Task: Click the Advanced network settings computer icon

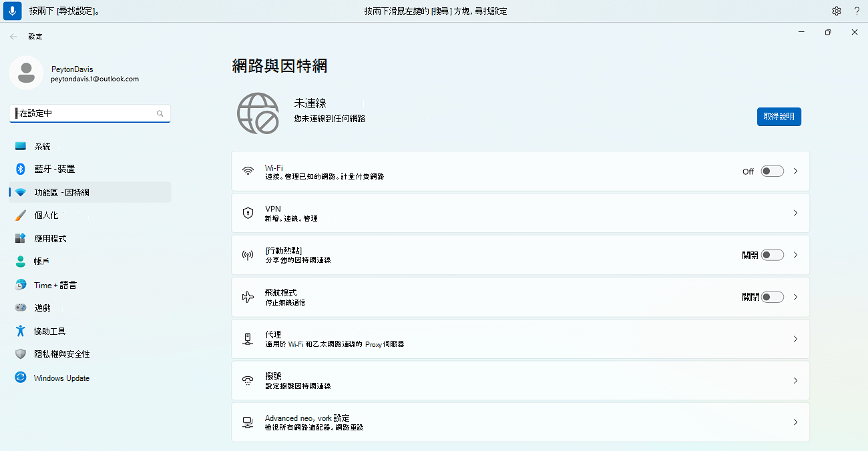Action: point(248,422)
